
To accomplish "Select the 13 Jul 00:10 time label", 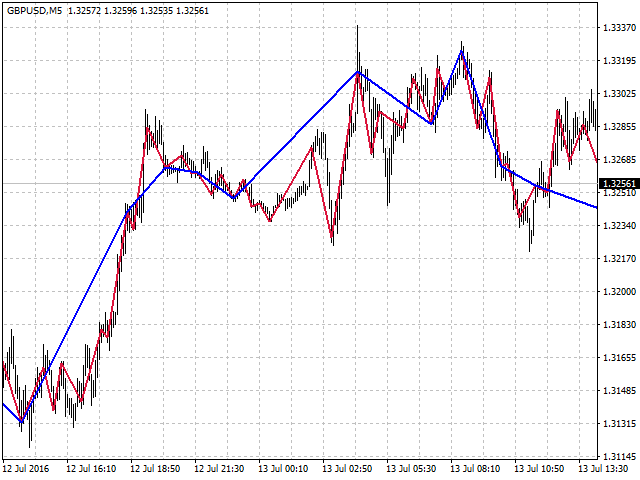I will [283, 469].
